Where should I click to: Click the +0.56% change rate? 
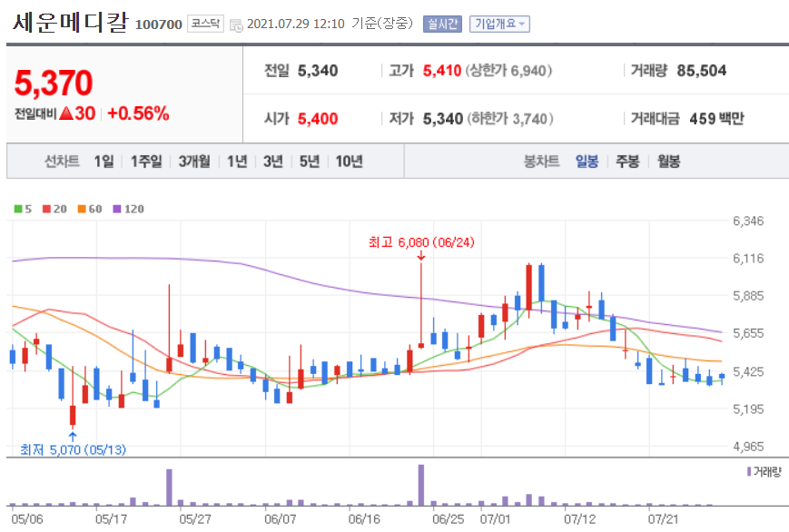coord(138,113)
